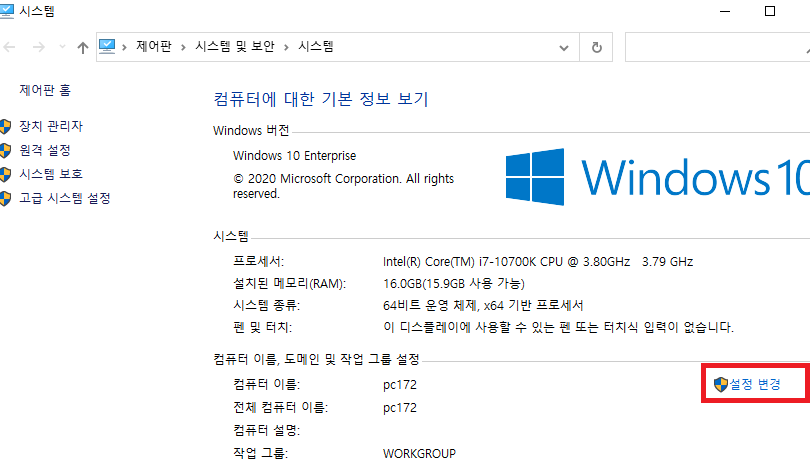Click shield icon beside 원격 설정
The width and height of the screenshot is (810, 460).
5,150
